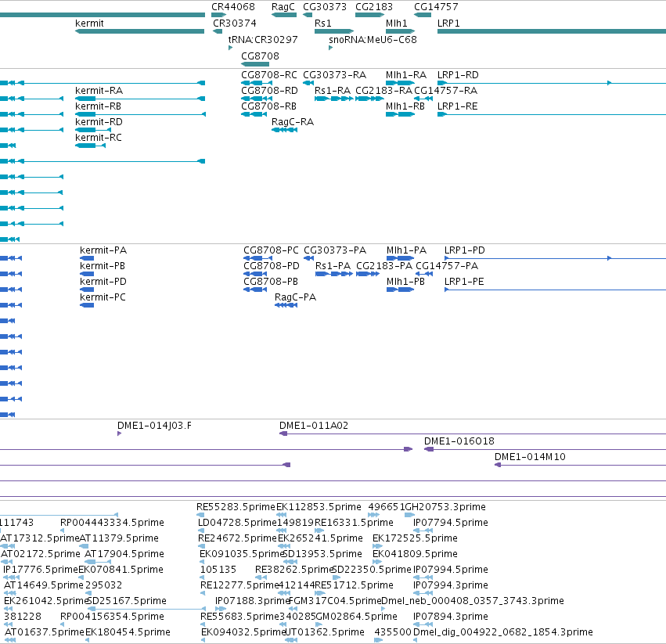Select the RagC-PA protein label
666x644 pixels.
pyautogui.click(x=295, y=297)
